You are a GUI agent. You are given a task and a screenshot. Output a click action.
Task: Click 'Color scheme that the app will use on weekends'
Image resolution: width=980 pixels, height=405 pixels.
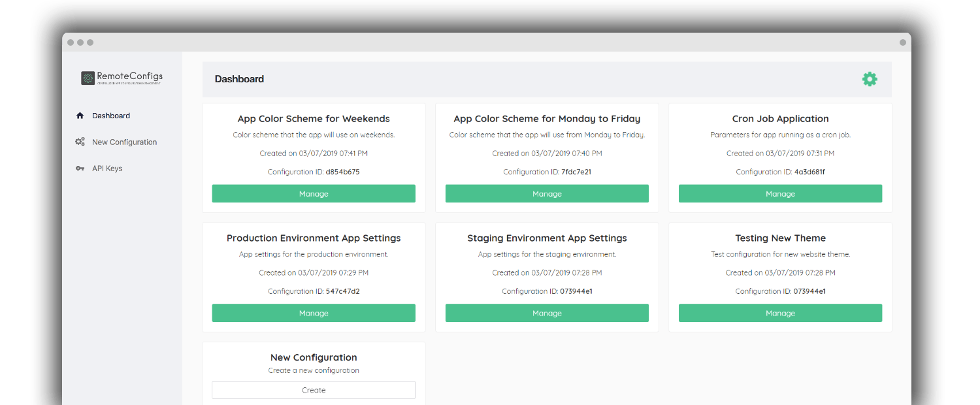pyautogui.click(x=314, y=135)
